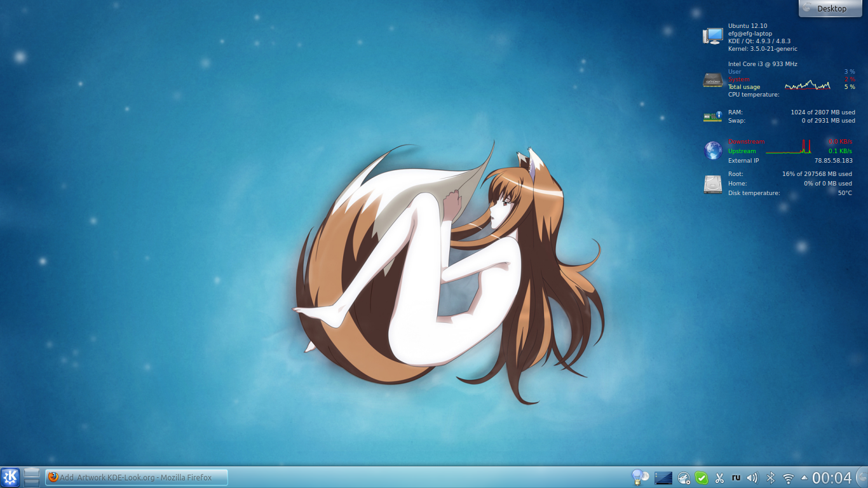Click the '50°C' disk temperature value
The height and width of the screenshot is (488, 868).
pos(845,193)
